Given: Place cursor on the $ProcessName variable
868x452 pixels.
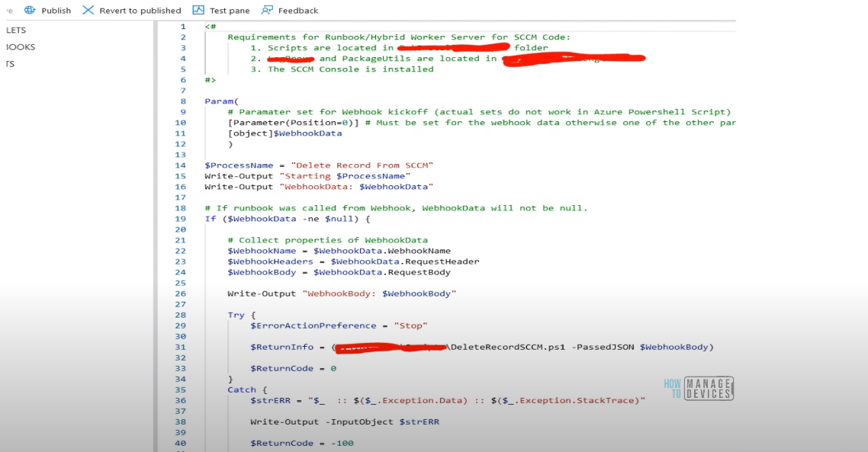Looking at the screenshot, I should coord(239,165).
